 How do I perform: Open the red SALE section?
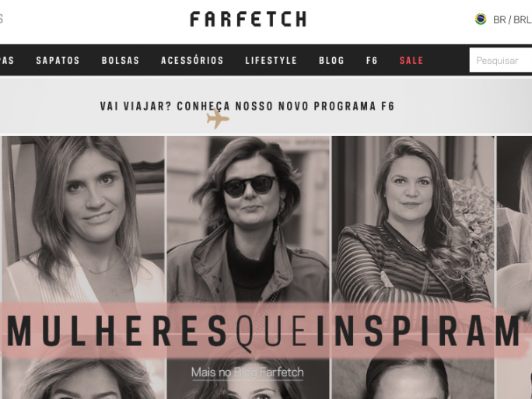(x=411, y=61)
